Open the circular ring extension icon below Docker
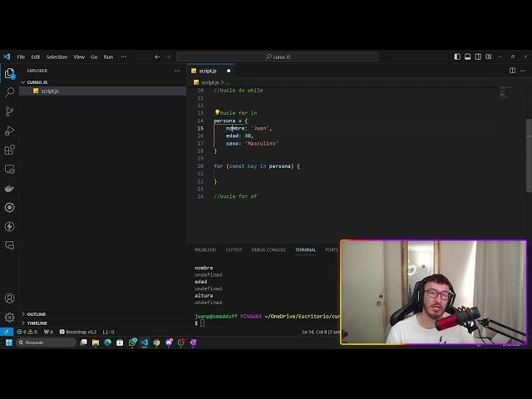This screenshot has height=399, width=532. [9, 207]
